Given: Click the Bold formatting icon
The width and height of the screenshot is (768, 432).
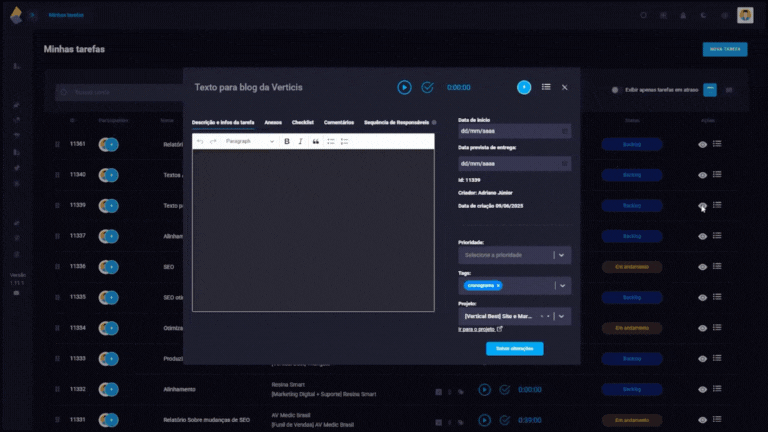Looking at the screenshot, I should (287, 142).
